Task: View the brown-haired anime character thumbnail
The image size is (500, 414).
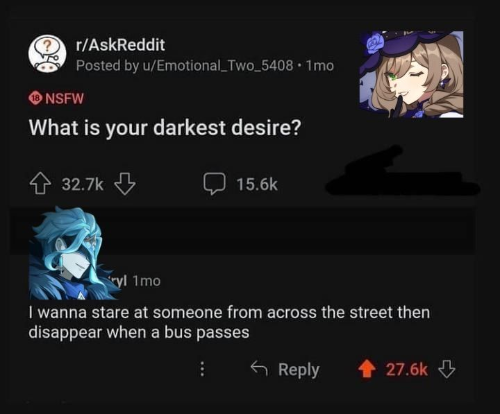Action: pos(411,74)
